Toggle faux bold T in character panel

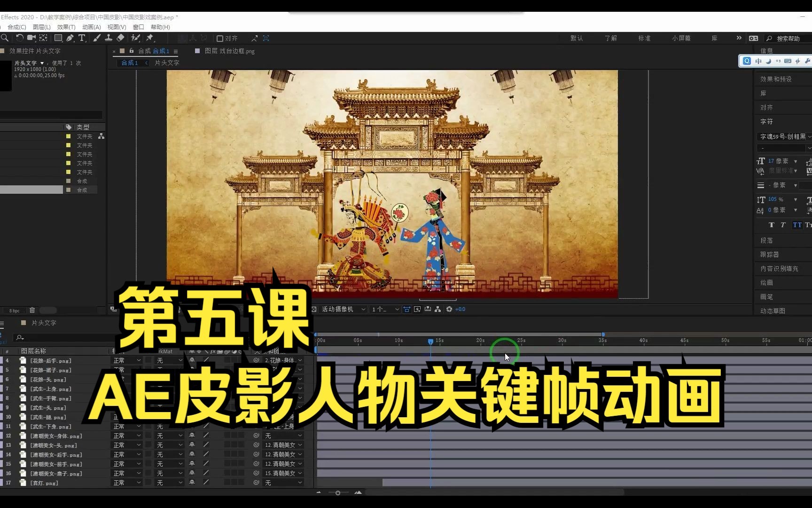point(771,225)
